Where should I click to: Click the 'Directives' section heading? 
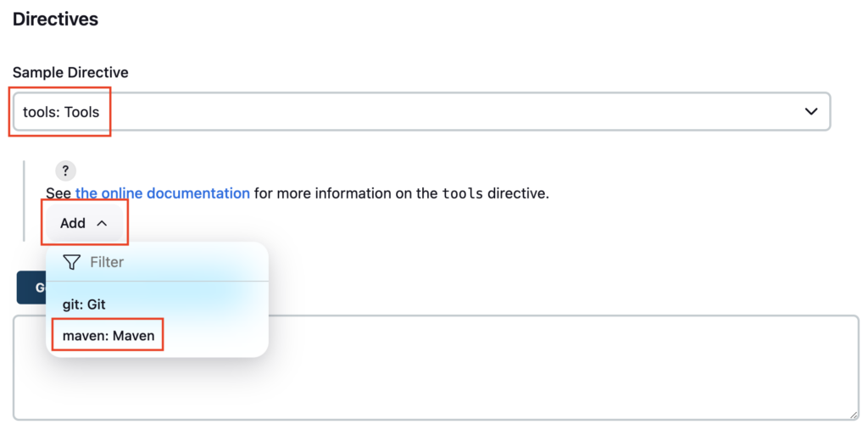[55, 20]
